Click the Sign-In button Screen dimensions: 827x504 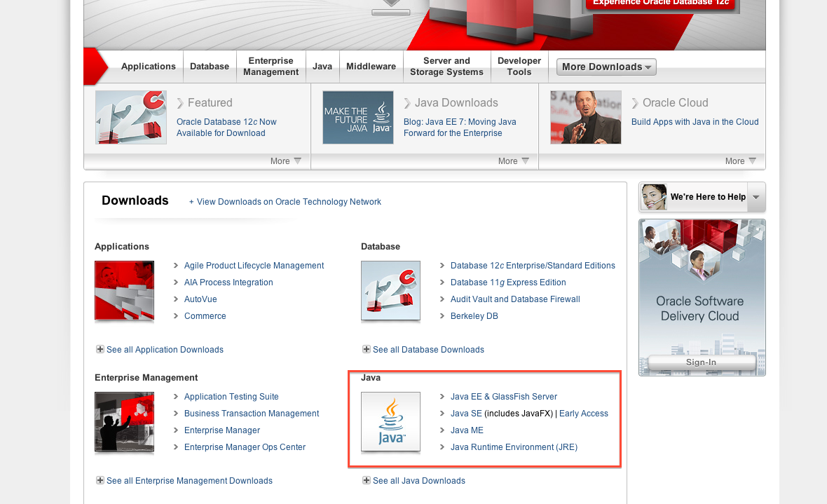(x=701, y=362)
